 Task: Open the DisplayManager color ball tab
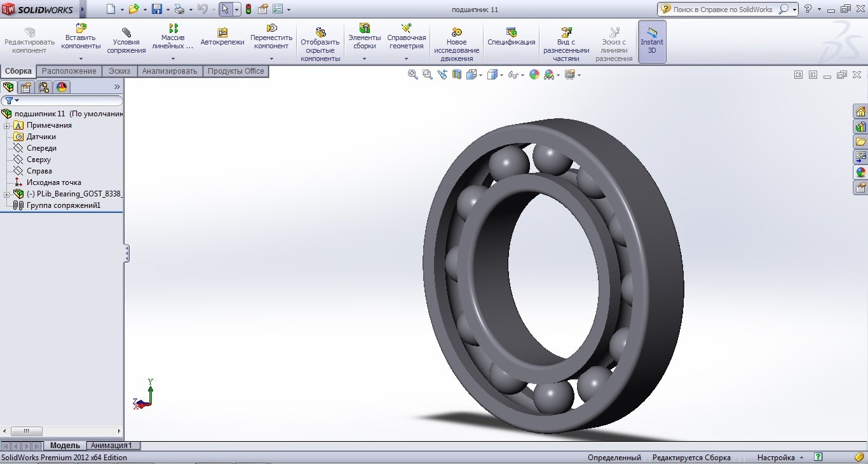[62, 87]
